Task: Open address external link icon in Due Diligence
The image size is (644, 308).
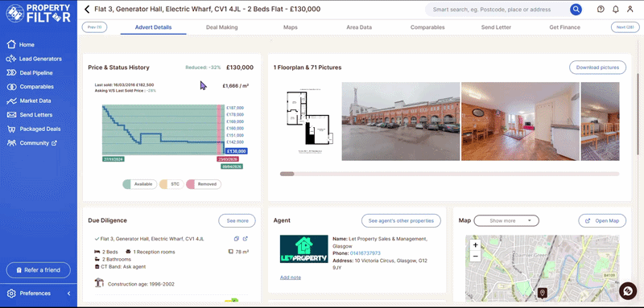Action: pyautogui.click(x=246, y=239)
